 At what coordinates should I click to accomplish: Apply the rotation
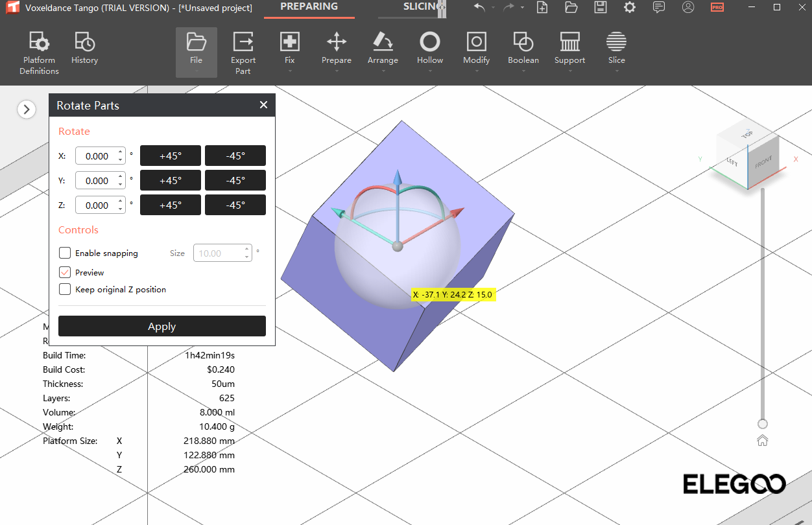click(162, 326)
